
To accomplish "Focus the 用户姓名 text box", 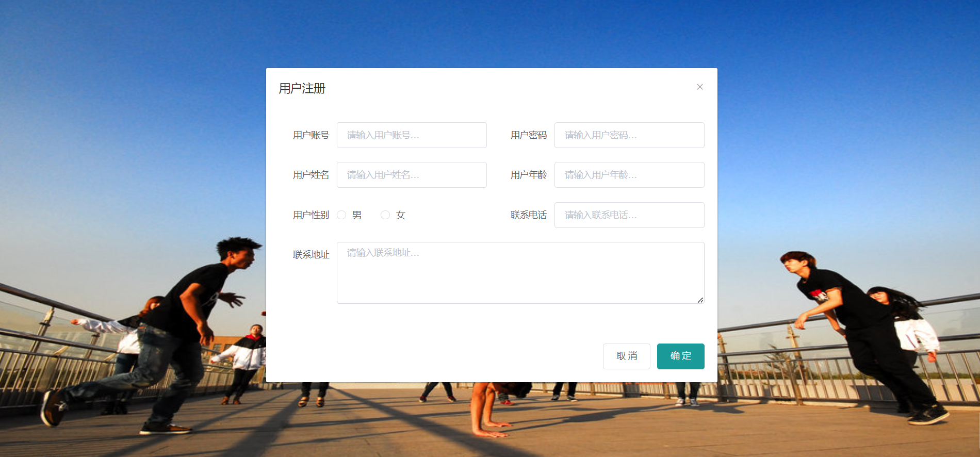I will (412, 175).
